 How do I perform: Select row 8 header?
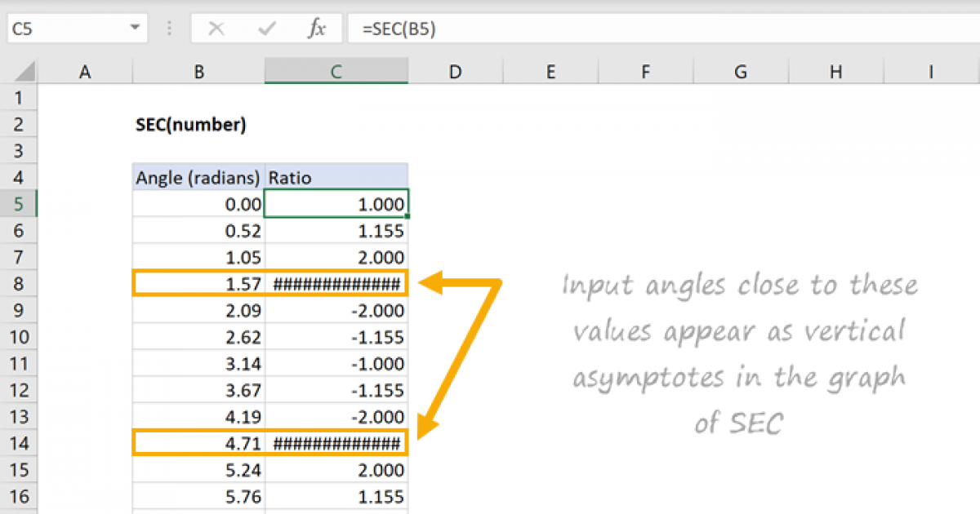click(x=20, y=283)
